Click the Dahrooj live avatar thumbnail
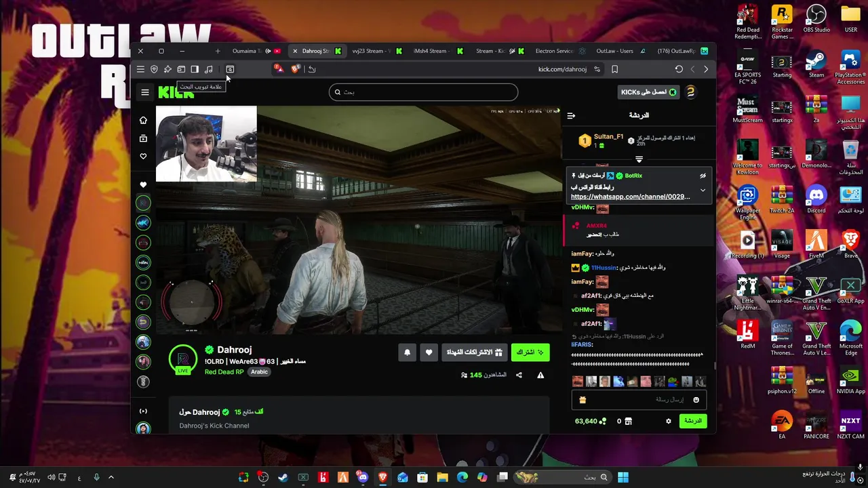 coord(183,359)
